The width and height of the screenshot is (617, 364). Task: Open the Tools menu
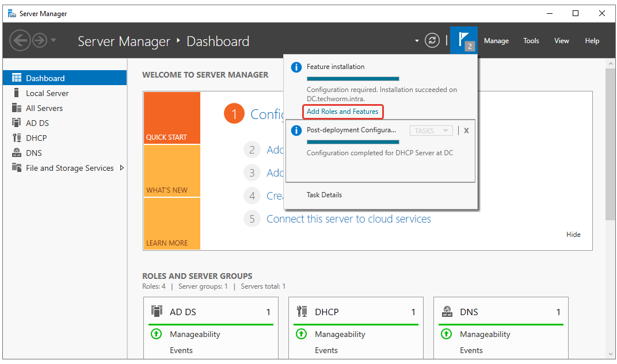[531, 41]
